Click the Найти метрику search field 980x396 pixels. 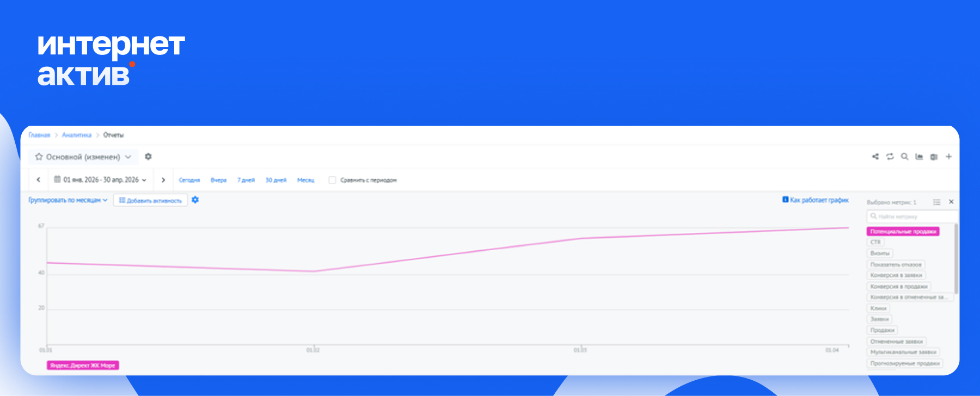(x=912, y=216)
